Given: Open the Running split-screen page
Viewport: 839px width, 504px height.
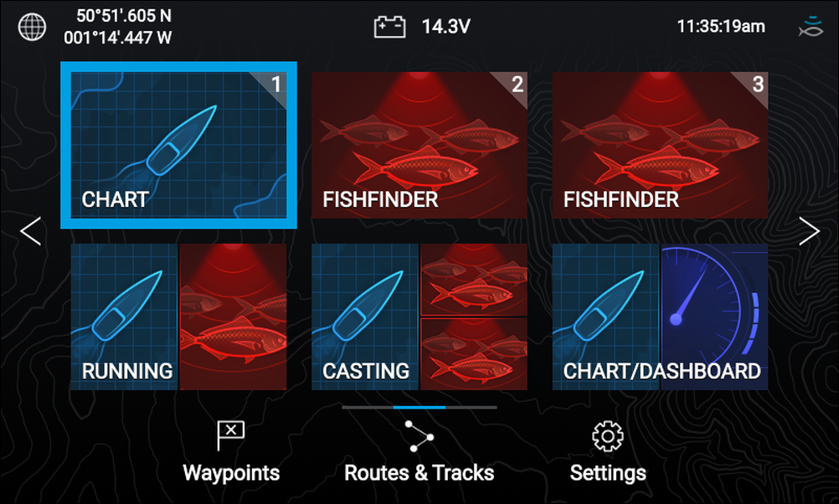Looking at the screenshot, I should (178, 316).
